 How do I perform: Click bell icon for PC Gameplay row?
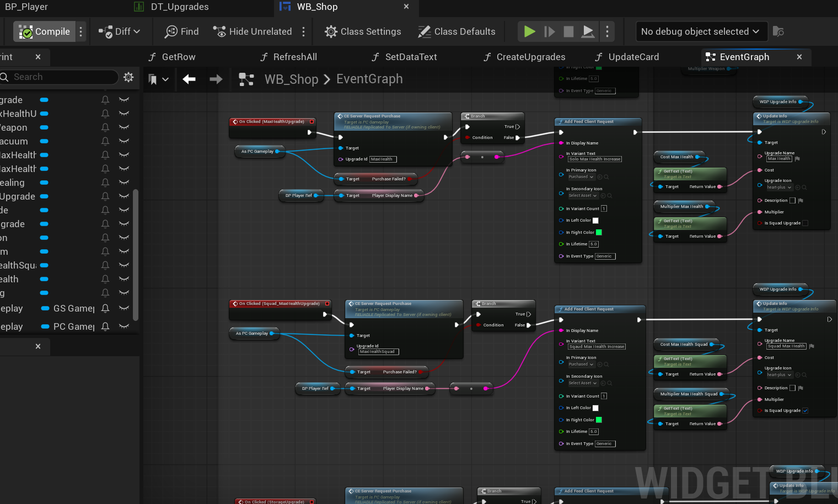tap(105, 326)
